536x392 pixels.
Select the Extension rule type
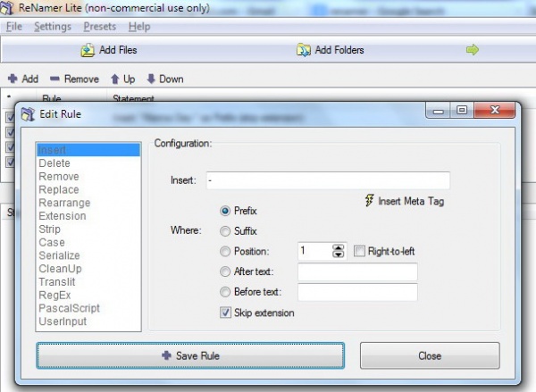[x=88, y=216]
